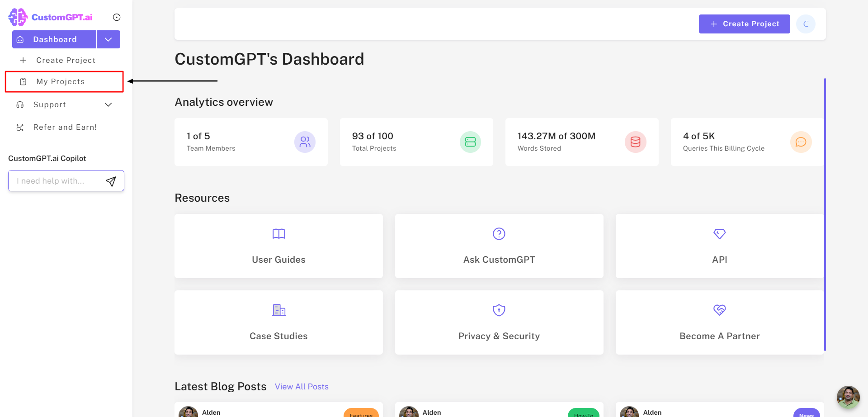Click the purple Create Project button
This screenshot has height=417, width=868.
pyautogui.click(x=744, y=24)
